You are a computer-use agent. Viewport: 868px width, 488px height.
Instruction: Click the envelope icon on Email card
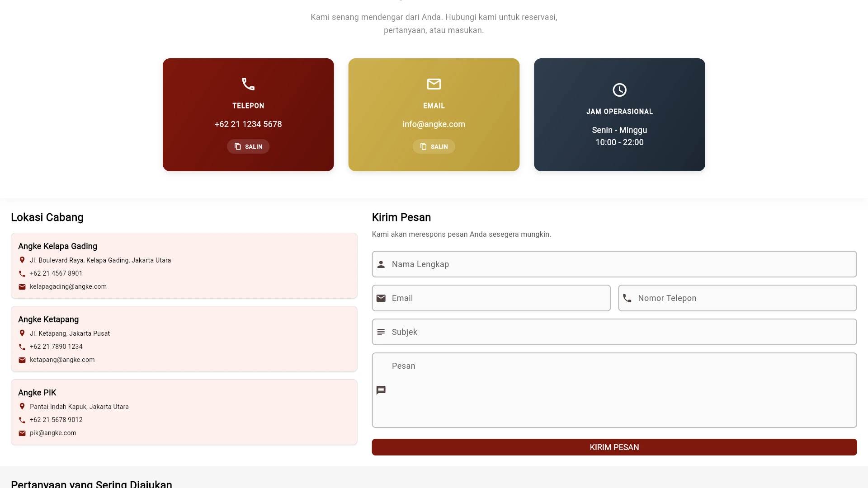coord(434,84)
